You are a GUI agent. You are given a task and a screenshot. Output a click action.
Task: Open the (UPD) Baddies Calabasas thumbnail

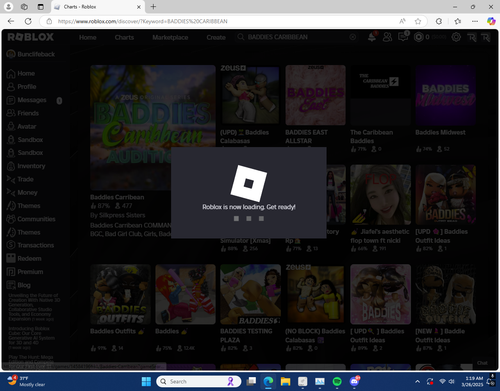[x=250, y=95]
